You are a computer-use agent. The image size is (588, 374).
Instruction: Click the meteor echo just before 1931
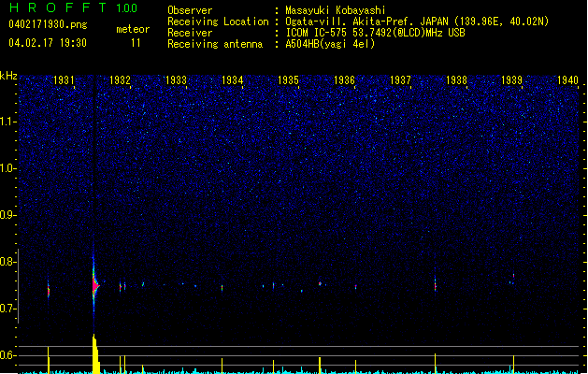pyautogui.click(x=49, y=291)
